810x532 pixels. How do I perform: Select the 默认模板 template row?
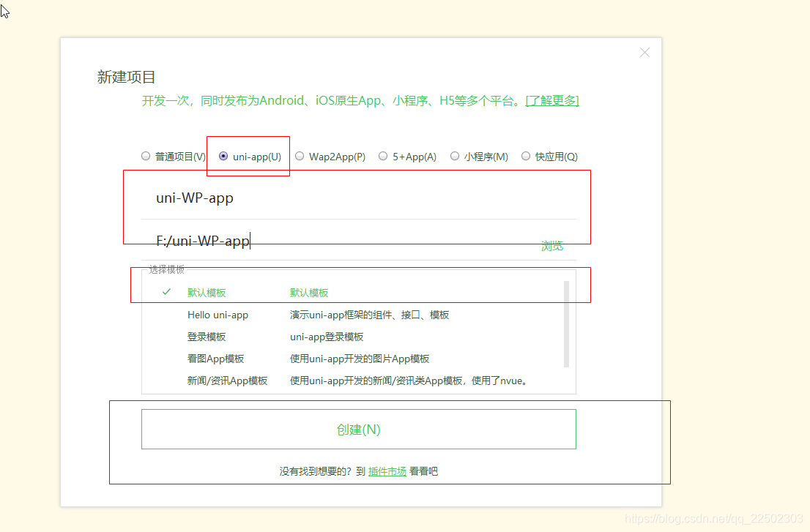coord(207,293)
